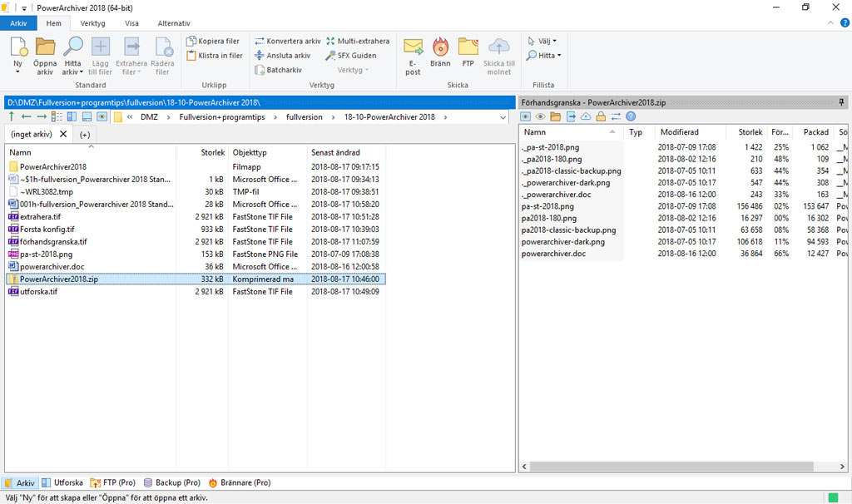This screenshot has width=852, height=504.
Task: Click the Hitta arkiv magnifier icon
Action: [x=72, y=47]
